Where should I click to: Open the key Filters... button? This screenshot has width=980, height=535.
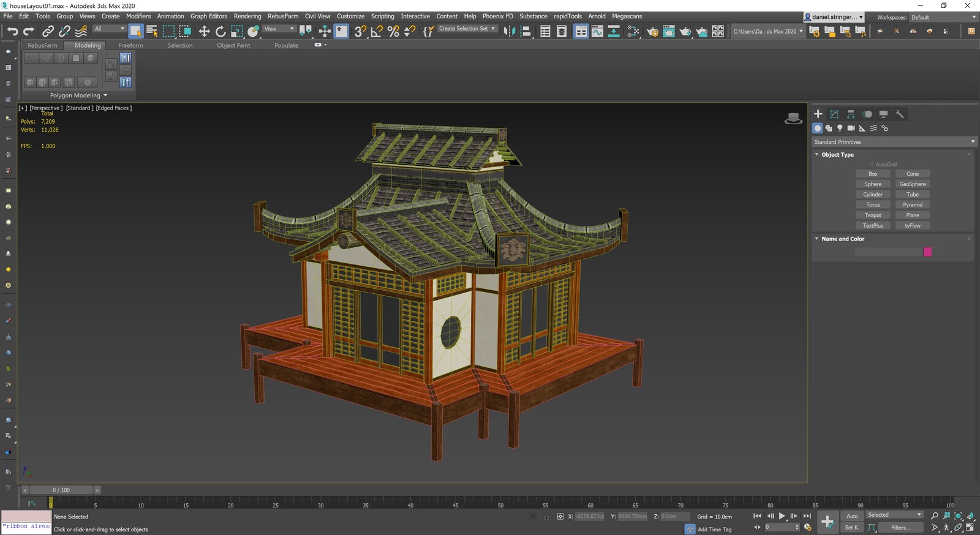(900, 527)
